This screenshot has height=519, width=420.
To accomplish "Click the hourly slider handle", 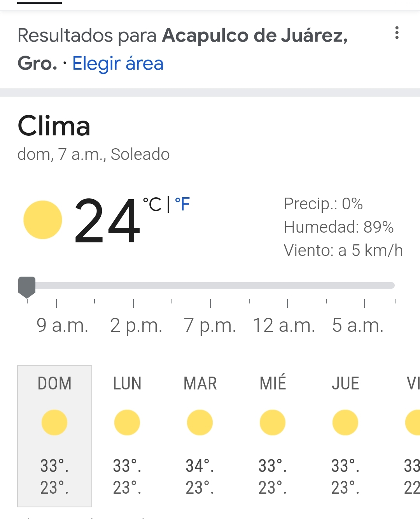I will [27, 286].
